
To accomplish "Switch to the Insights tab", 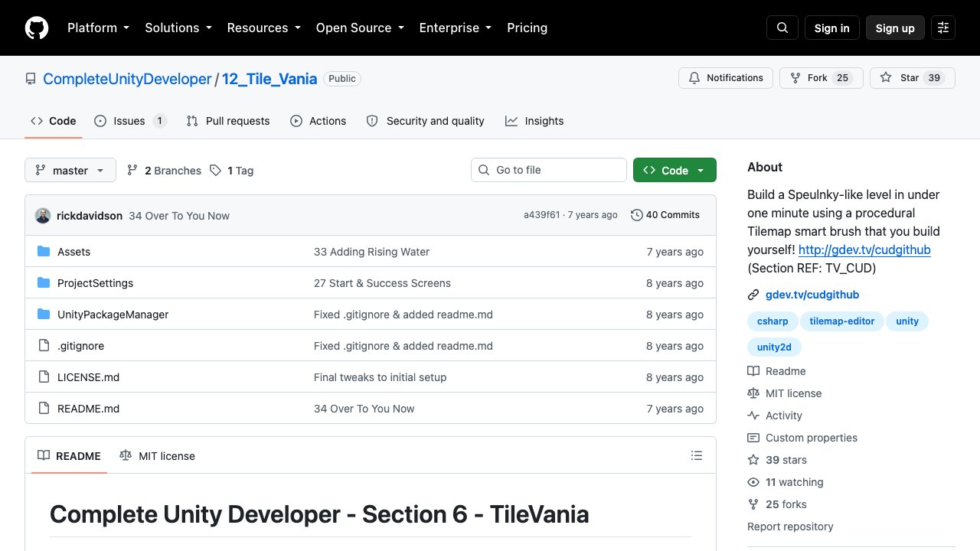I will coord(534,121).
